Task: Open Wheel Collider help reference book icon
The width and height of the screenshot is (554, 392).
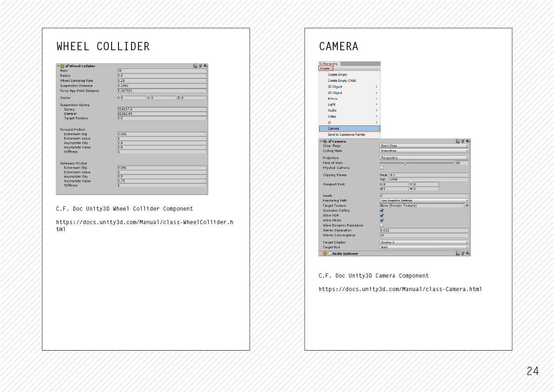Action: point(195,66)
